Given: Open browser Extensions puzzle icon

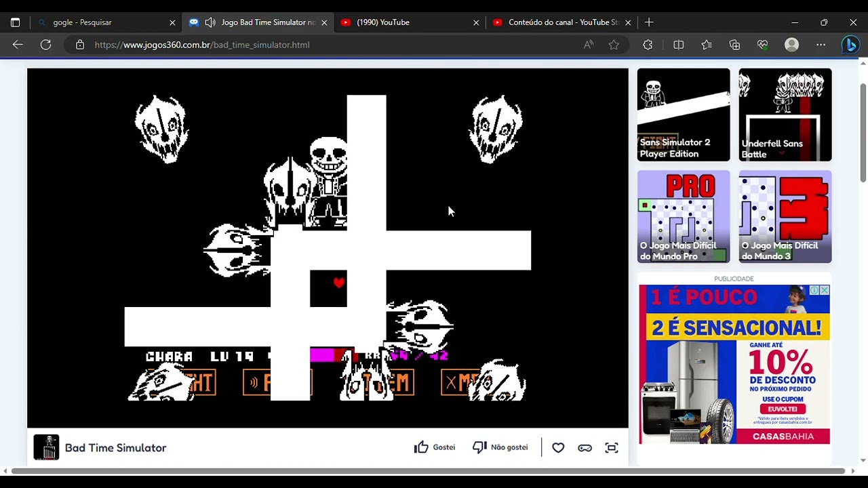Looking at the screenshot, I should click(648, 45).
